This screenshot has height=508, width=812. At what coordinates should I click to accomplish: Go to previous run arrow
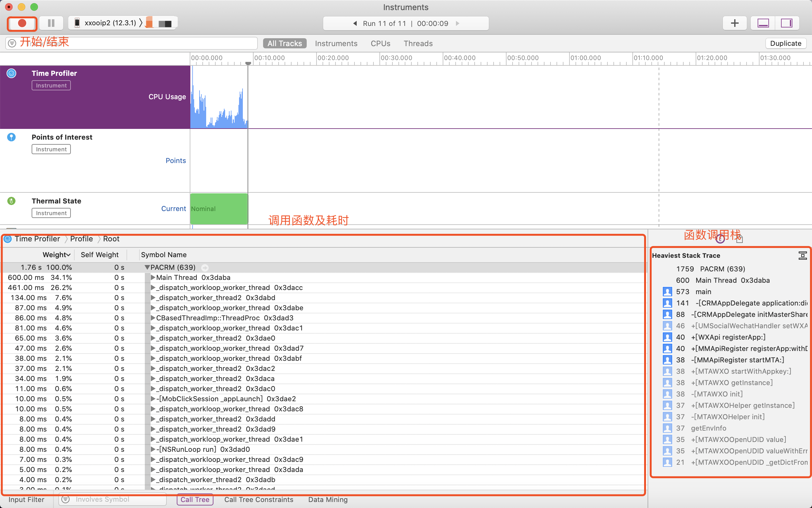355,23
